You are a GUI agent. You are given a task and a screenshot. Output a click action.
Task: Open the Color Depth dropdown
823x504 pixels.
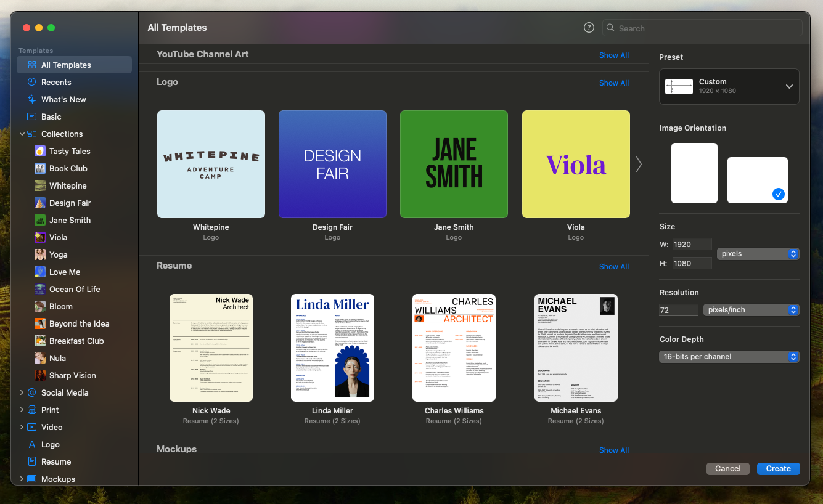[x=729, y=357]
